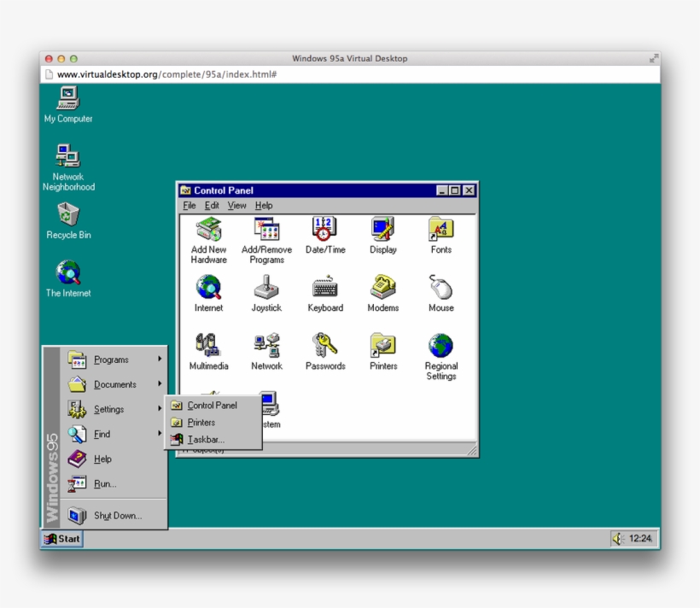The image size is (700, 608).
Task: Open the Edit menu in Control Panel
Action: click(212, 206)
